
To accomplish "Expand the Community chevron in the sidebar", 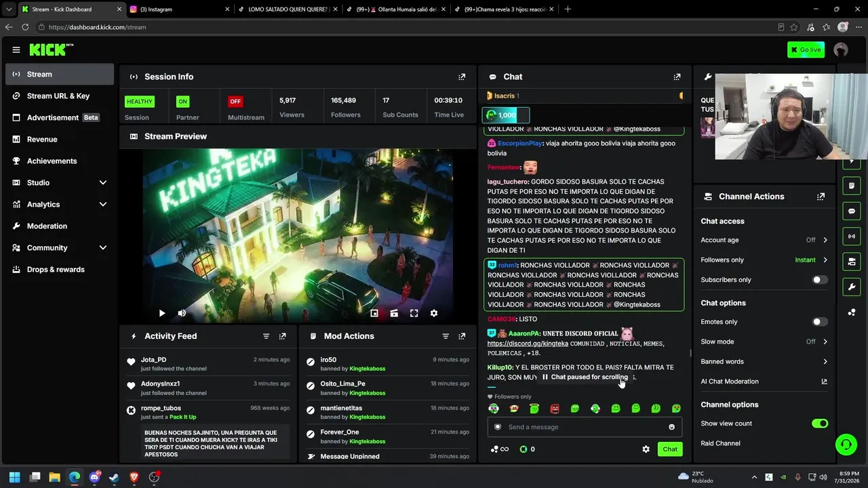I will [103, 247].
